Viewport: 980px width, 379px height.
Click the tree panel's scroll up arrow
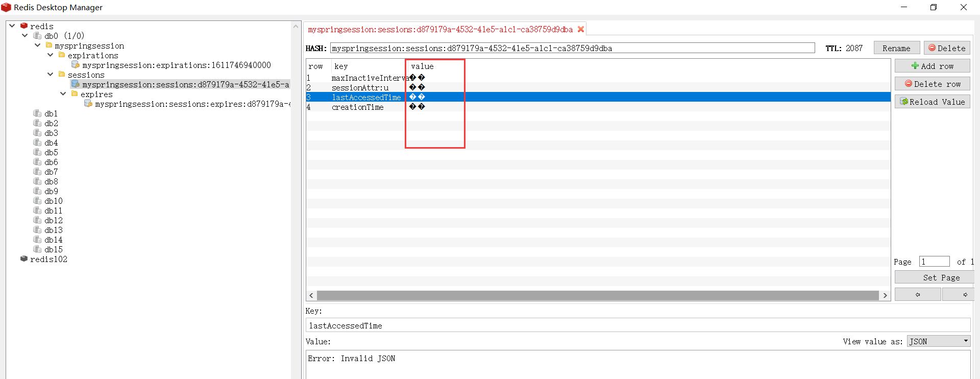[296, 26]
